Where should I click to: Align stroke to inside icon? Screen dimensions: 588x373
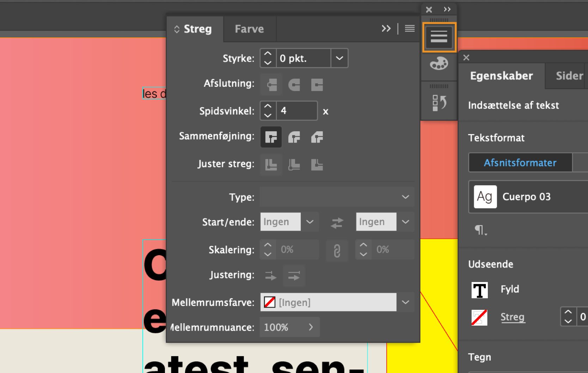(294, 164)
